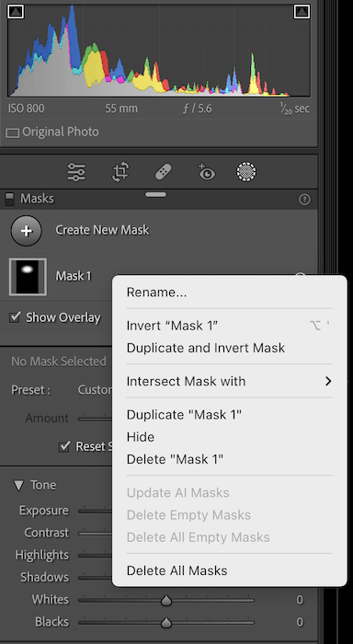Open Masks panel help icon
Viewport: 353px width, 644px height.
point(304,200)
